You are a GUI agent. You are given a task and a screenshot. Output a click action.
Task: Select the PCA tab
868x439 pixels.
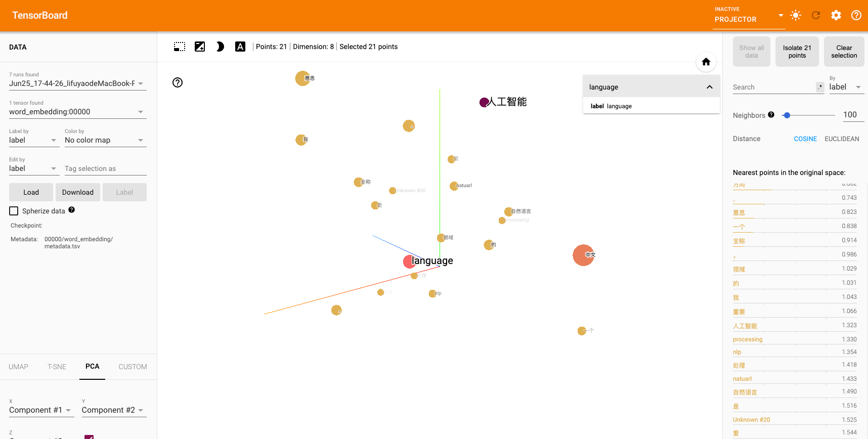(92, 367)
